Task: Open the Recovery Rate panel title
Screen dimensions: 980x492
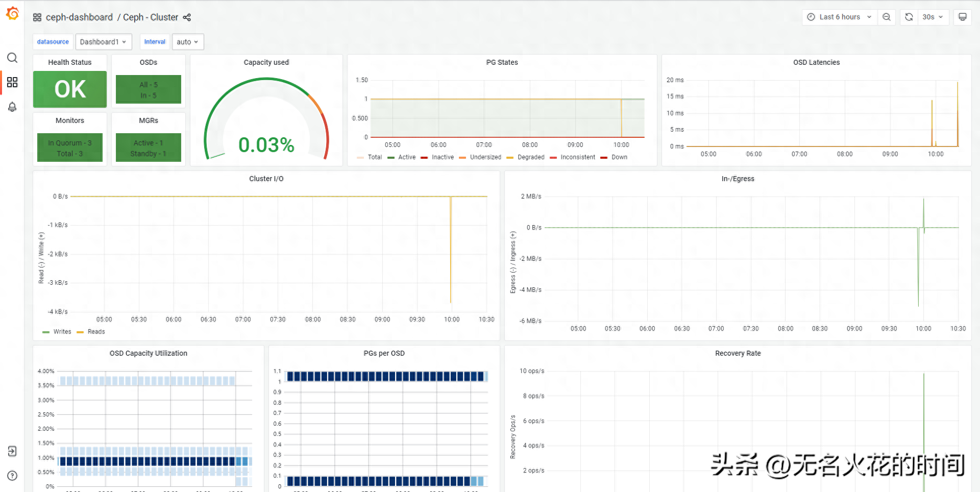Action: point(738,353)
